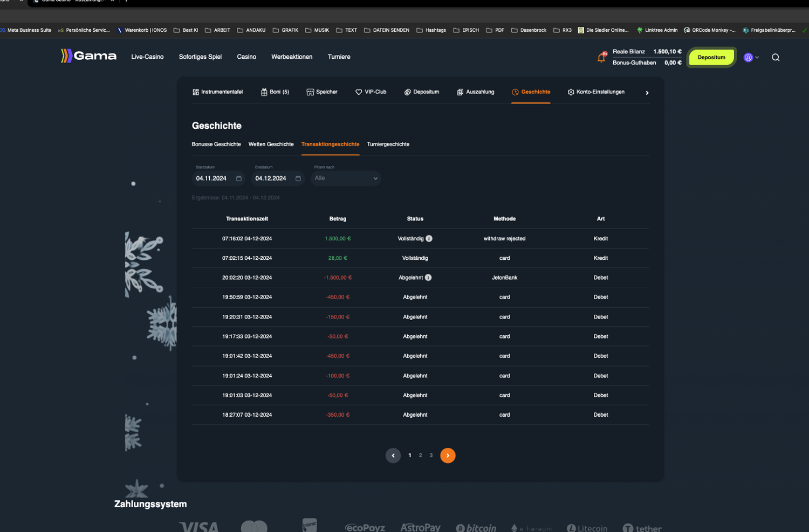Viewport: 809px width, 532px height.
Task: Open Sofortiges Spiel menu item
Action: click(200, 57)
